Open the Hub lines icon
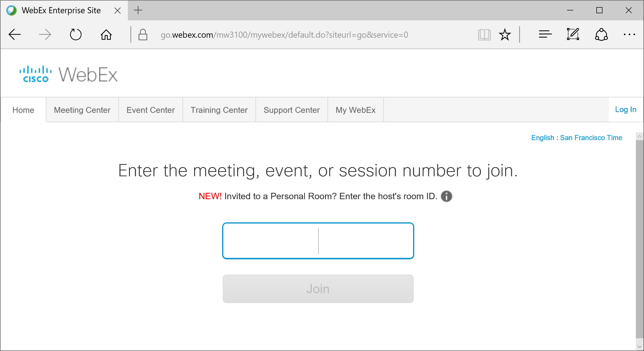Viewport: 644px width, 351px height. pyautogui.click(x=545, y=34)
